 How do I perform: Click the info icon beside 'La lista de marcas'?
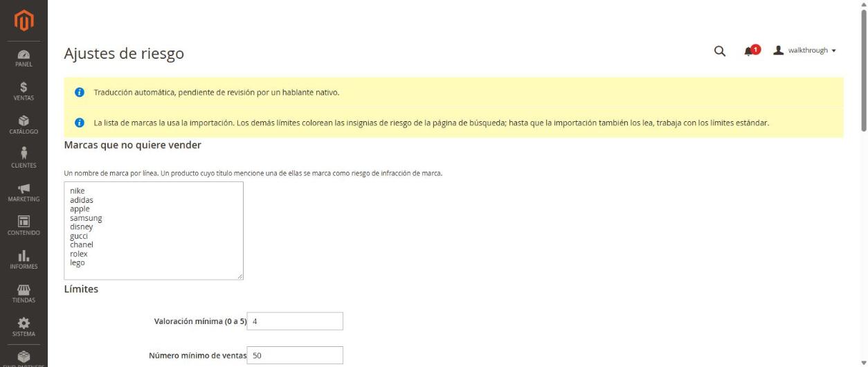point(80,123)
